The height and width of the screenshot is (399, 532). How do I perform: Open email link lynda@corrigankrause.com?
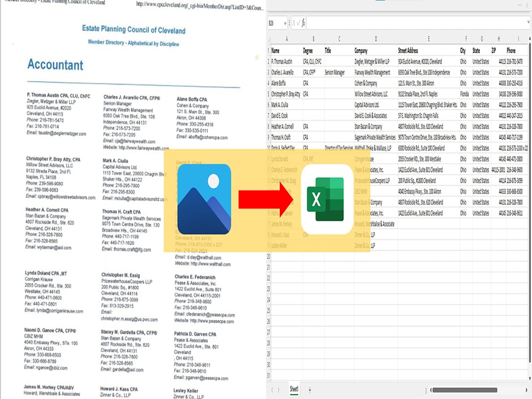(60, 311)
